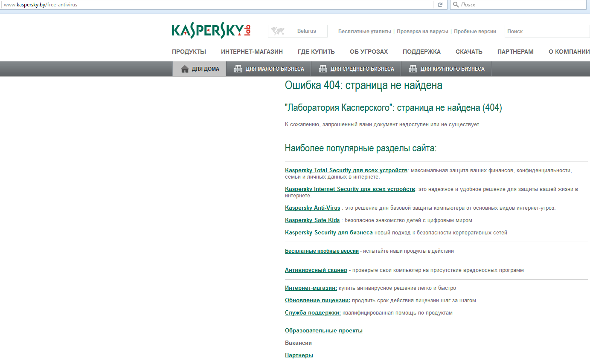This screenshot has height=364, width=590.
Task: Open the Бесплатные пробные версии link
Action: (x=322, y=251)
